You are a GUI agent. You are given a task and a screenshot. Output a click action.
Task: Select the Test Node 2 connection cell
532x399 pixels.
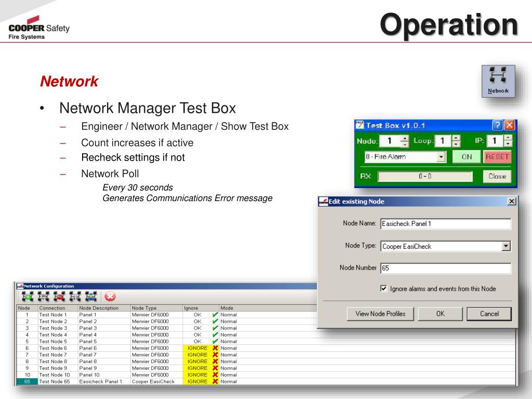(58, 321)
